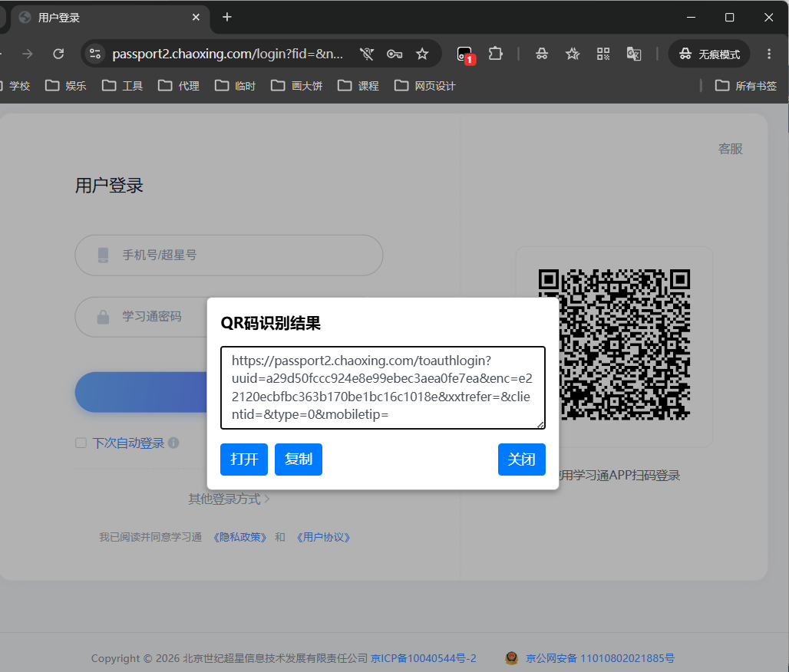Click the QR result URL text area
This screenshot has height=672, width=789.
(383, 387)
